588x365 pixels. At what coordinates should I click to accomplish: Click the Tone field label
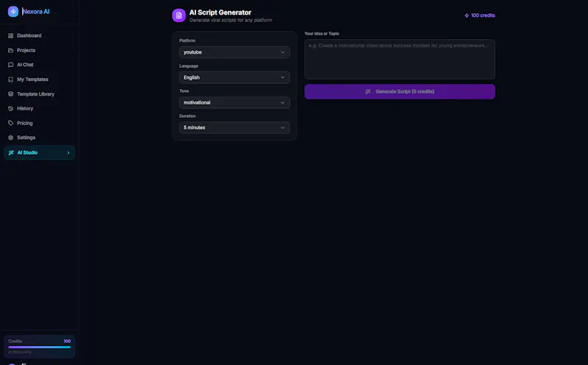(x=184, y=91)
